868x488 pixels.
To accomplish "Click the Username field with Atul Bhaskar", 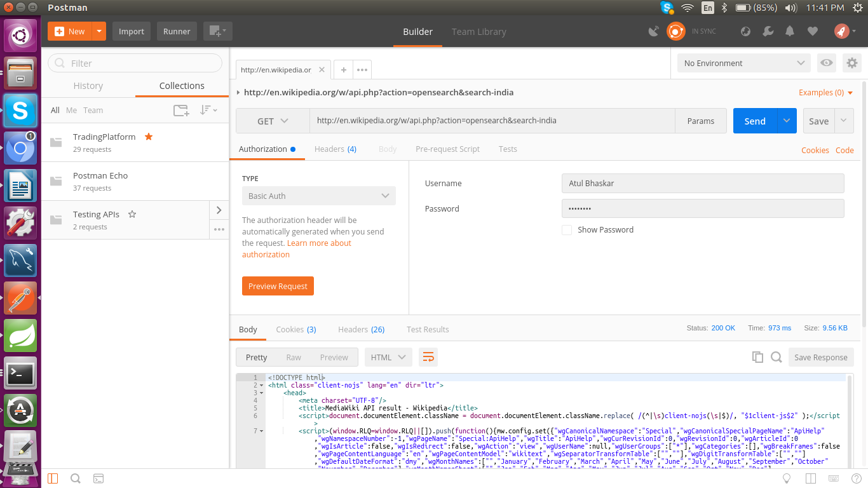I will (x=703, y=183).
